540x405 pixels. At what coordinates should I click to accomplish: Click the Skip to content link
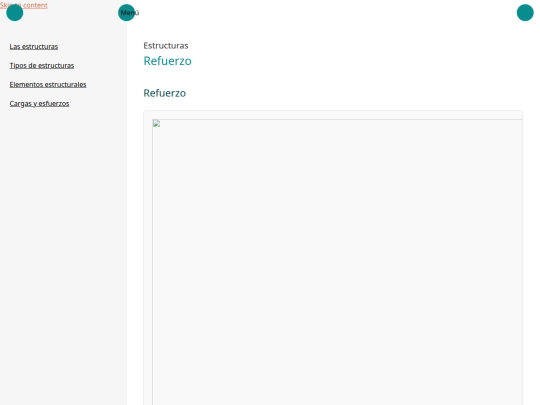(24, 5)
